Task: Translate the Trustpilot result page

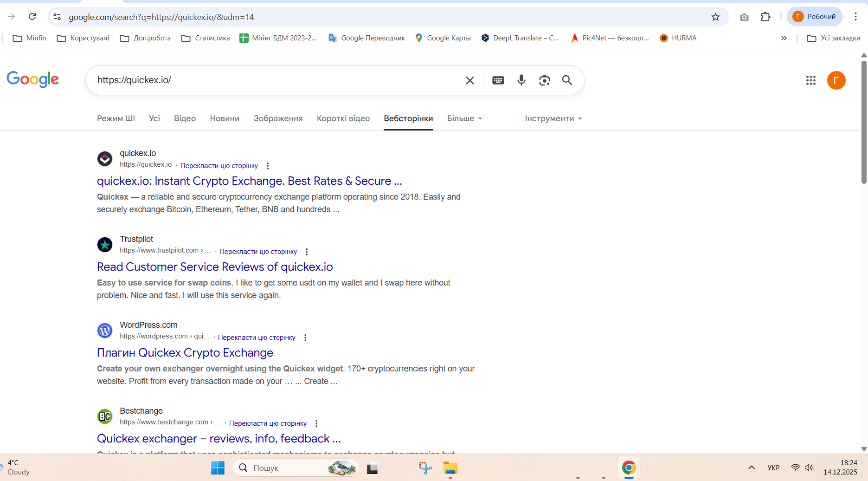Action: pos(258,252)
